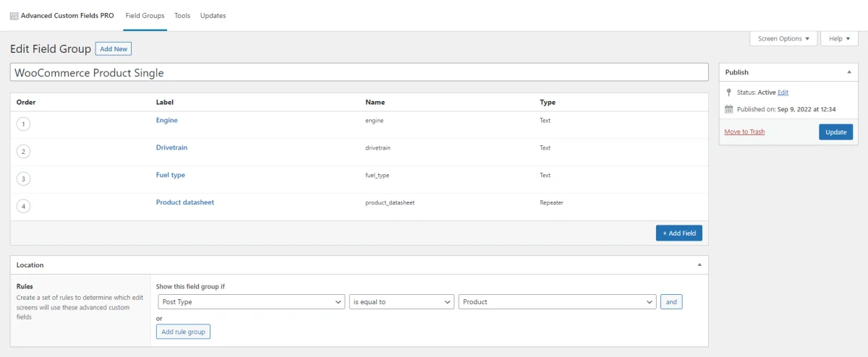The height and width of the screenshot is (357, 868).
Task: Select order handle 3 for Fuel type
Action: 24,179
